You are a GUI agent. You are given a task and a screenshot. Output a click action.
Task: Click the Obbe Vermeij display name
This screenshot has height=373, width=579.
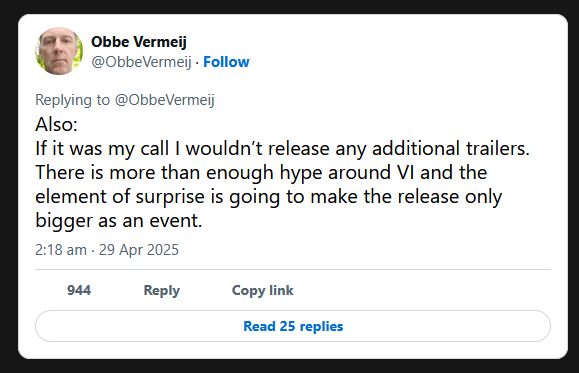coord(139,42)
